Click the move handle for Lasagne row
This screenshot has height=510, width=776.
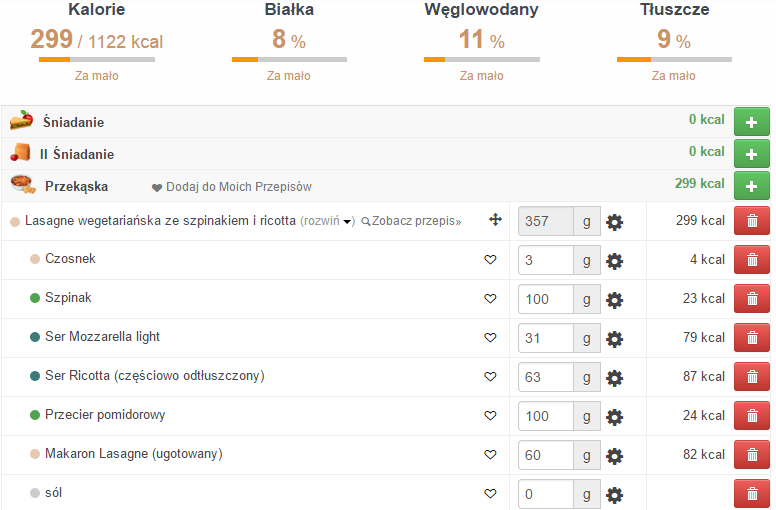(x=495, y=220)
